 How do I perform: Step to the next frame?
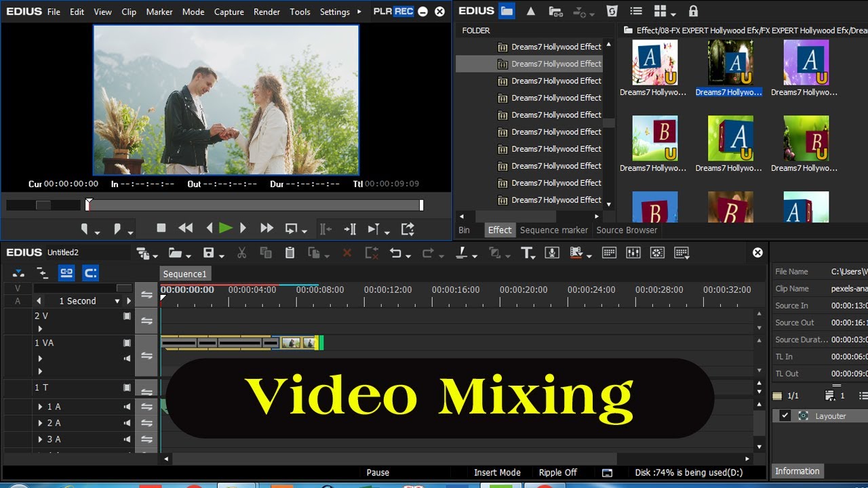pyautogui.click(x=243, y=228)
